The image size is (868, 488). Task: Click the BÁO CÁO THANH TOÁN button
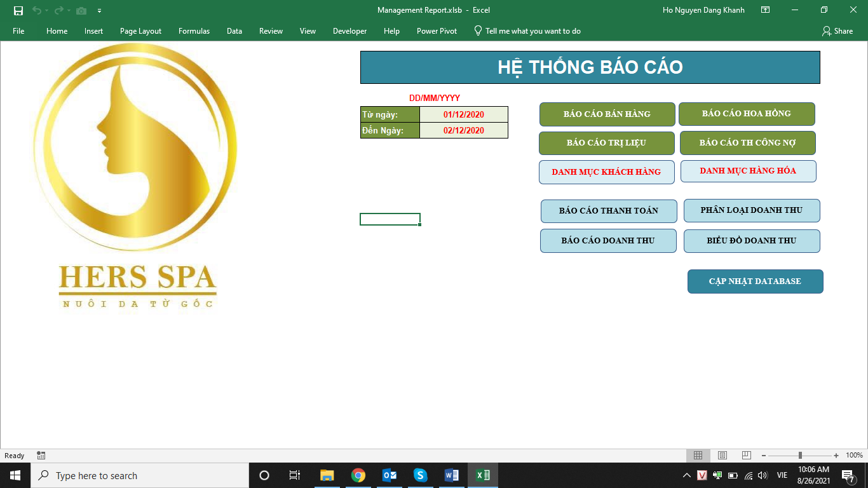(609, 211)
